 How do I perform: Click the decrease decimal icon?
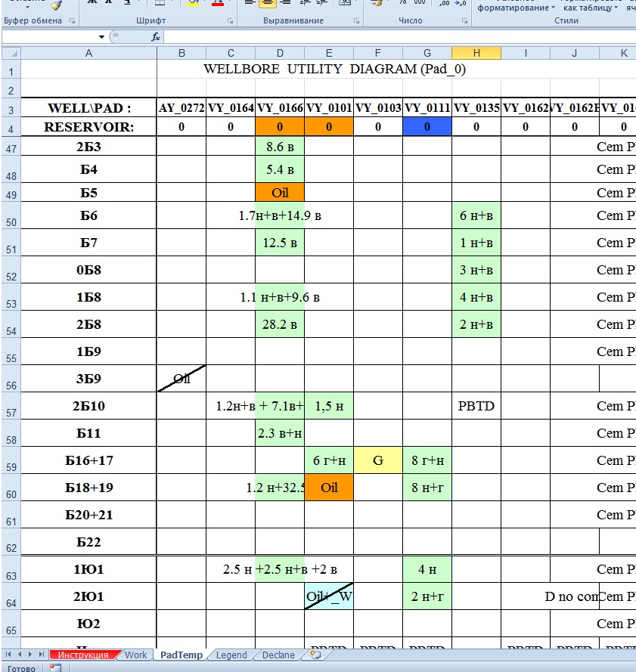tap(461, 4)
